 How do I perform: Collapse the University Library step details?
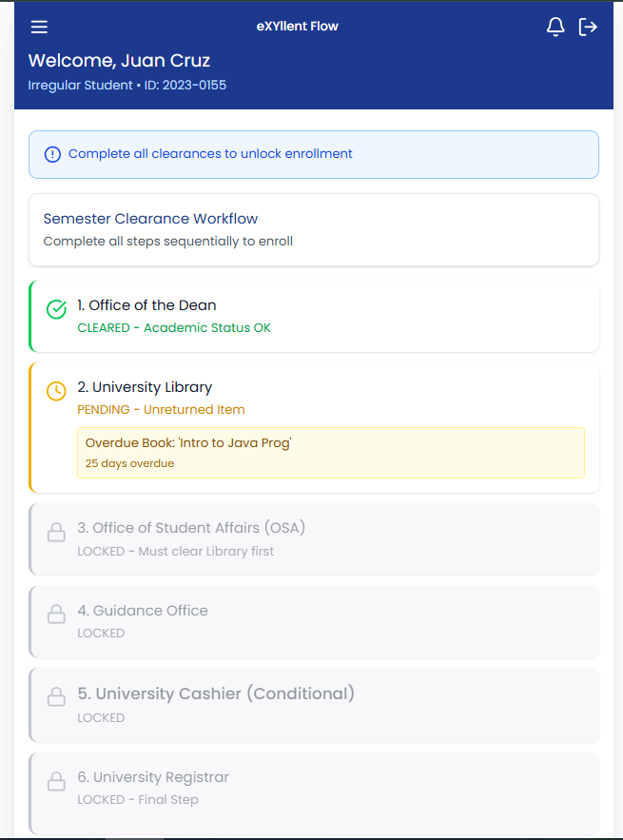click(314, 387)
